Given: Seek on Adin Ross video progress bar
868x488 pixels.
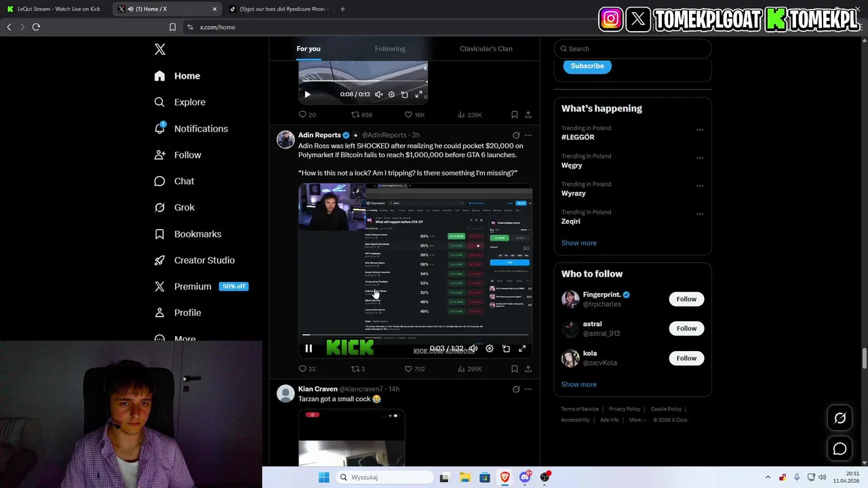Looking at the screenshot, I should 415,335.
